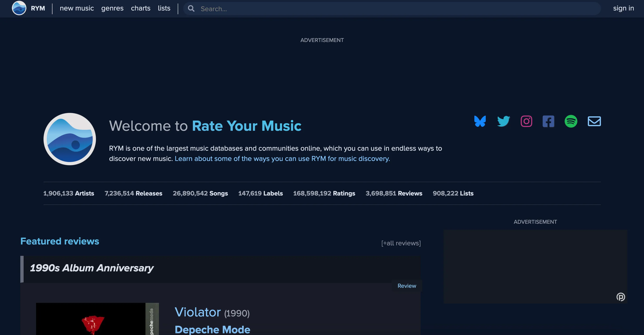Open RYM's Bluesky page via butterfly icon

coord(480,121)
